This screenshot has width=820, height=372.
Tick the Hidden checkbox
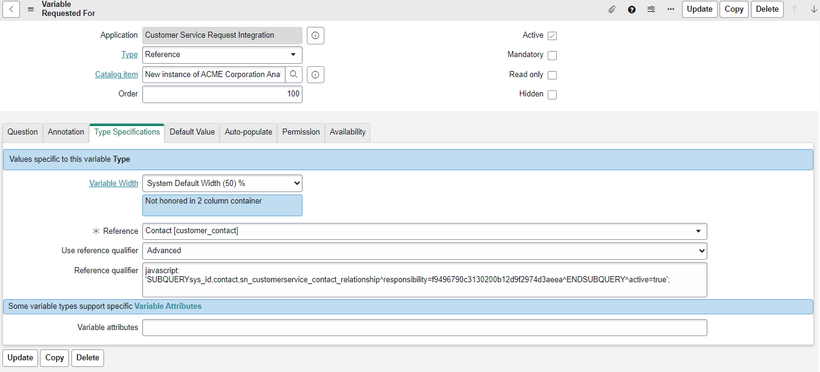552,95
